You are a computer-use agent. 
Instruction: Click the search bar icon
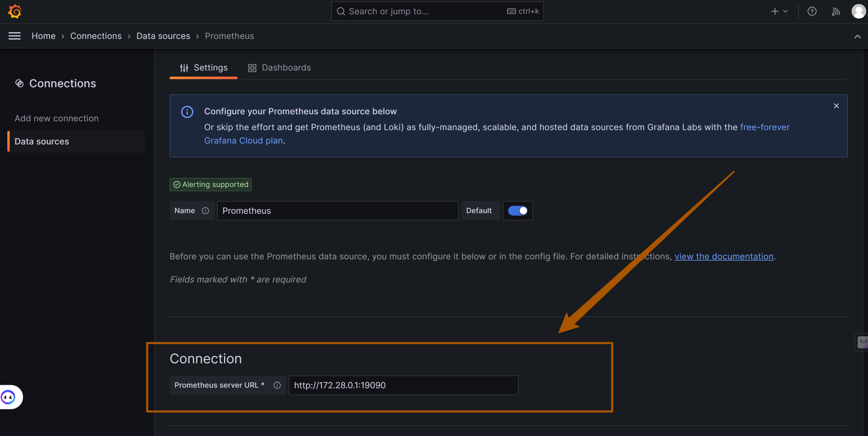coord(341,11)
